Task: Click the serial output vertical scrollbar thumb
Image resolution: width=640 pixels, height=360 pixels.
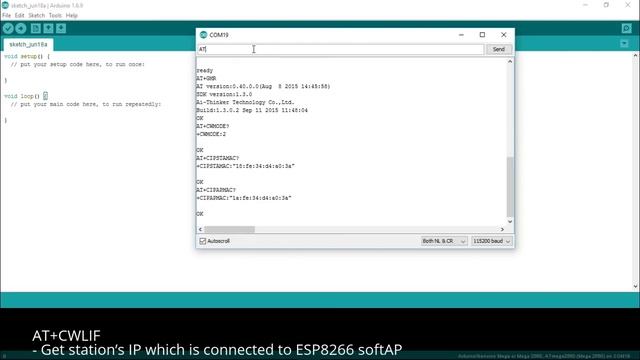Action: point(510,187)
